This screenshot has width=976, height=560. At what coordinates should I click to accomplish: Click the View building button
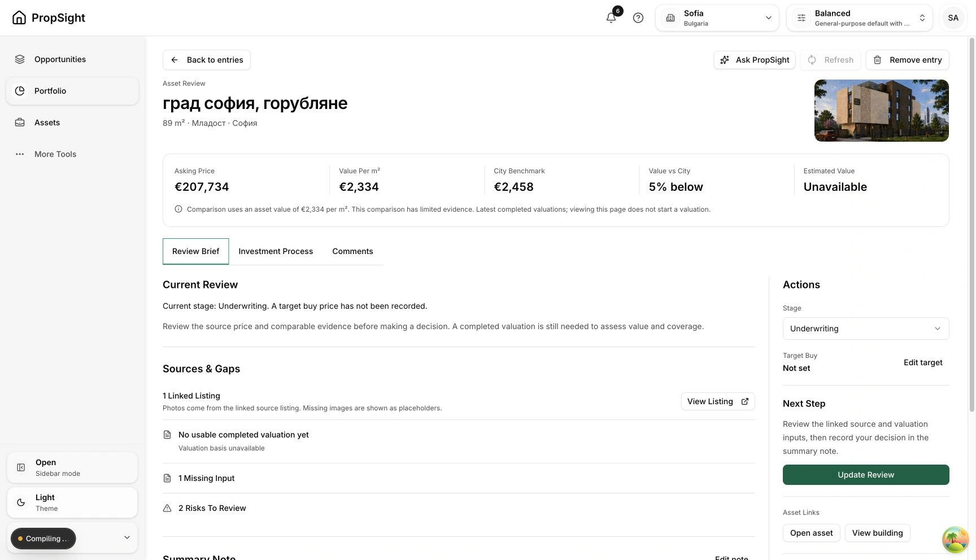click(x=877, y=533)
